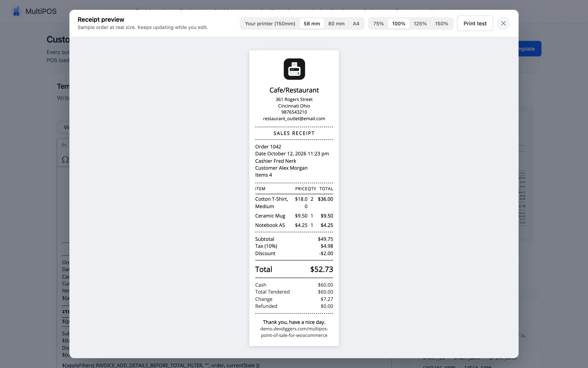Image resolution: width=588 pixels, height=368 pixels.
Task: Select the 80 mm paper width
Action: 336,24
